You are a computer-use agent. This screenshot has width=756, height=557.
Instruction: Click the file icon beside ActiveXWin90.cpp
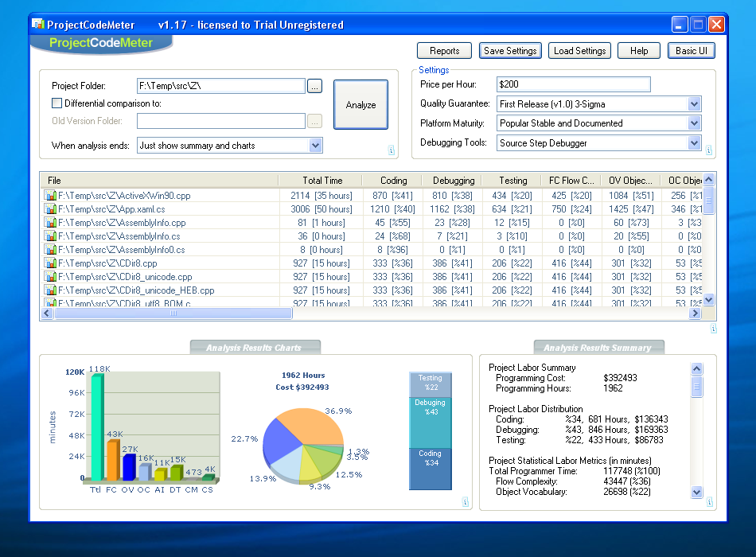pyautogui.click(x=50, y=196)
